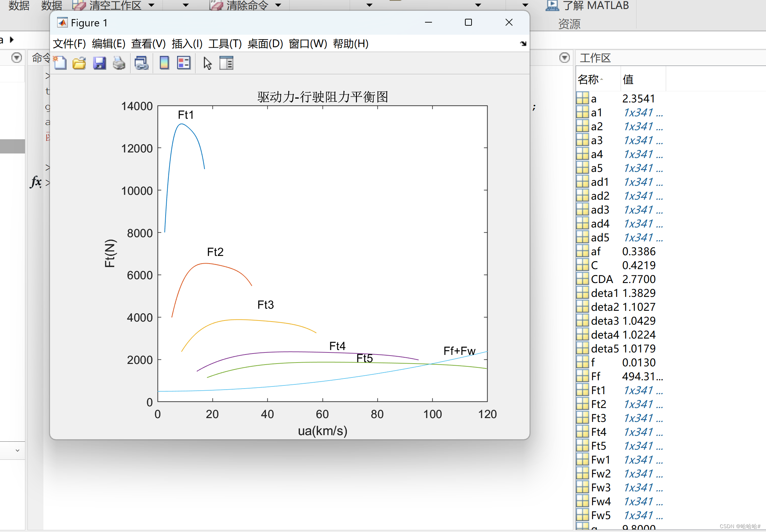
Task: Click the 工作区 panel title
Action: point(595,58)
